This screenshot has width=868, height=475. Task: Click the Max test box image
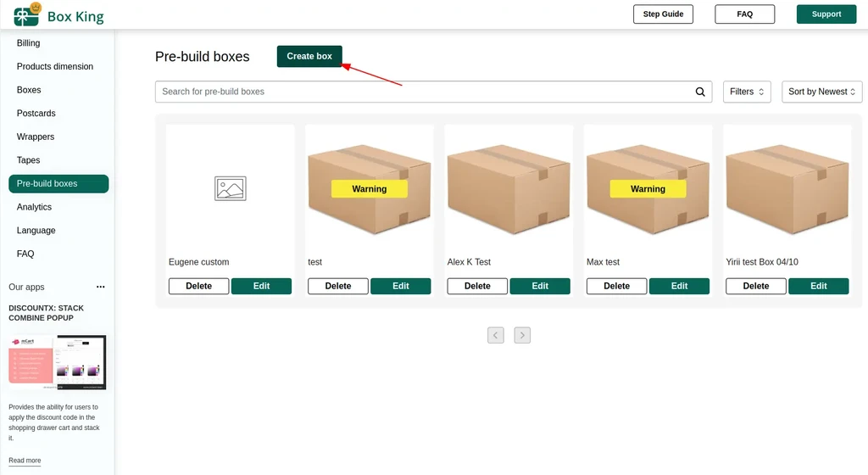(x=648, y=188)
